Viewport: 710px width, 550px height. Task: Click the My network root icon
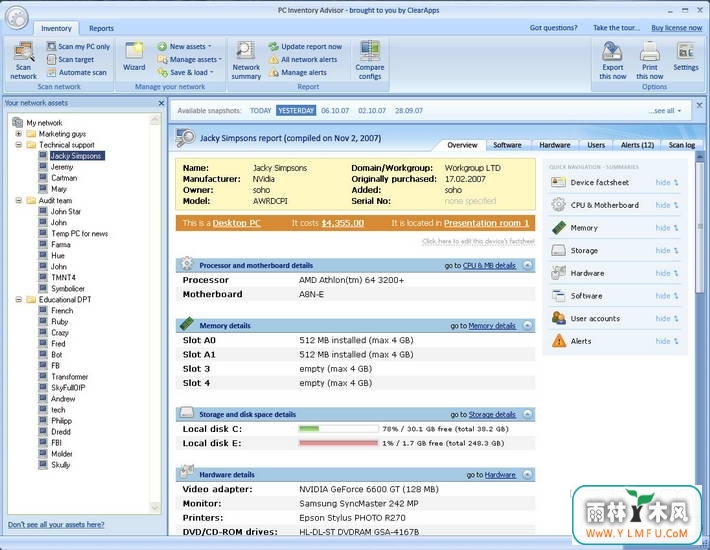pyautogui.click(x=18, y=122)
